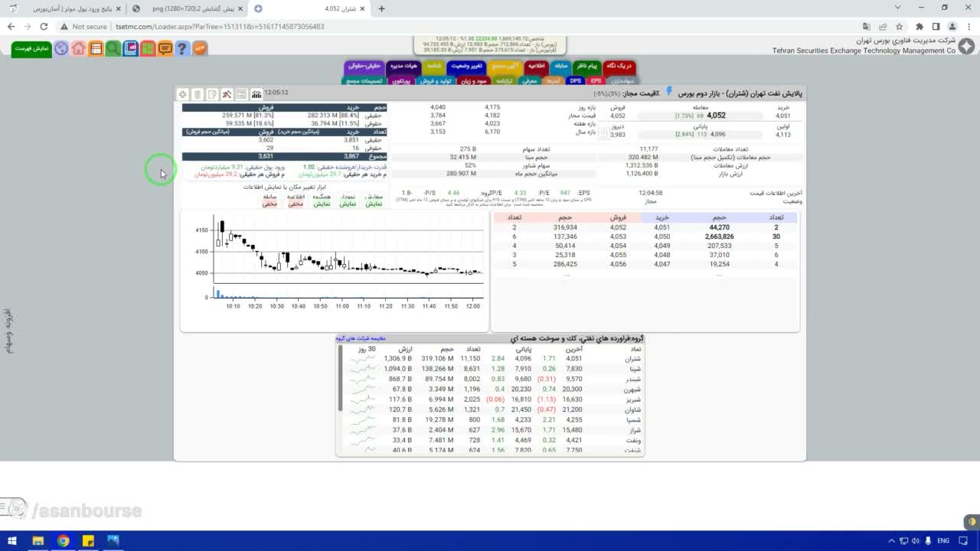Bookmark this page with the star icon
This screenshot has height=551, width=980.
(900, 26)
